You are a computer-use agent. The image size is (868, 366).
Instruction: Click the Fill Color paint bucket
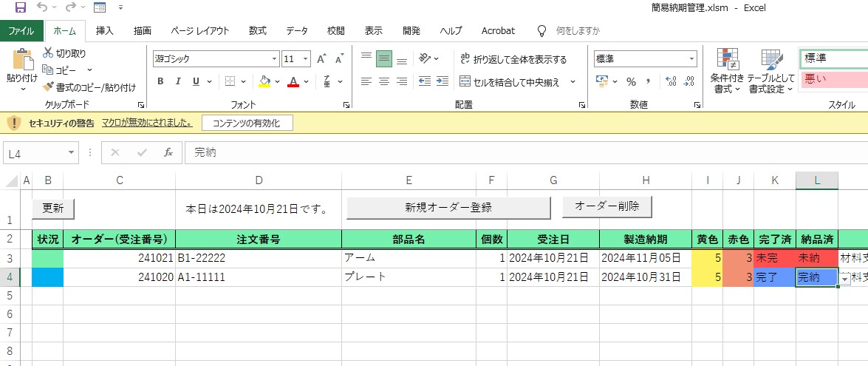264,81
